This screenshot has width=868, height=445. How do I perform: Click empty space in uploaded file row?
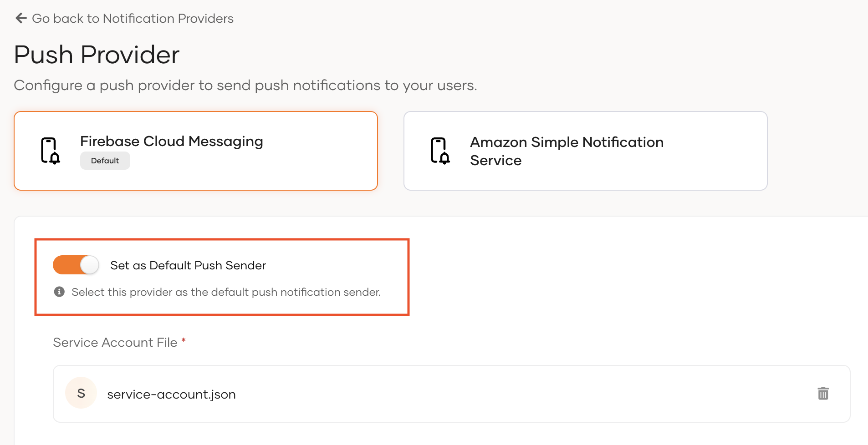click(501, 394)
